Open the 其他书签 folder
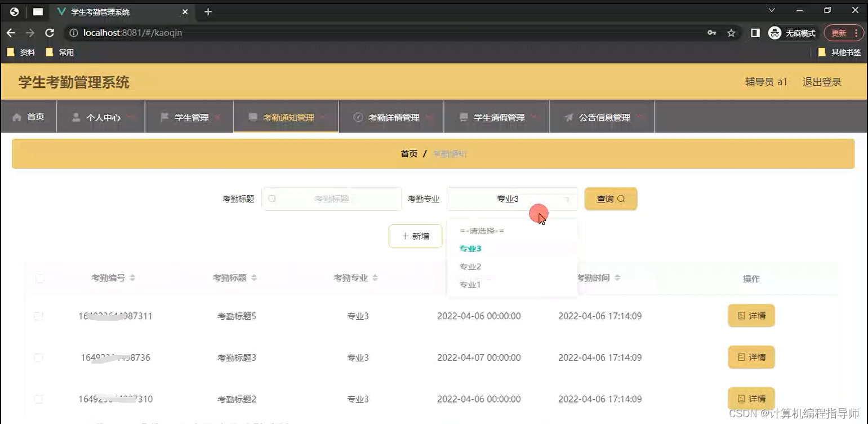 pyautogui.click(x=839, y=52)
